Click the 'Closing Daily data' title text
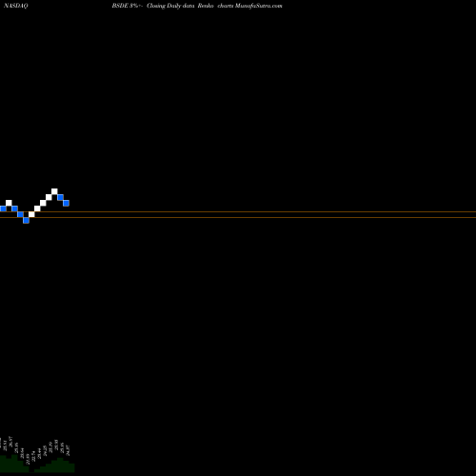 (170, 6)
